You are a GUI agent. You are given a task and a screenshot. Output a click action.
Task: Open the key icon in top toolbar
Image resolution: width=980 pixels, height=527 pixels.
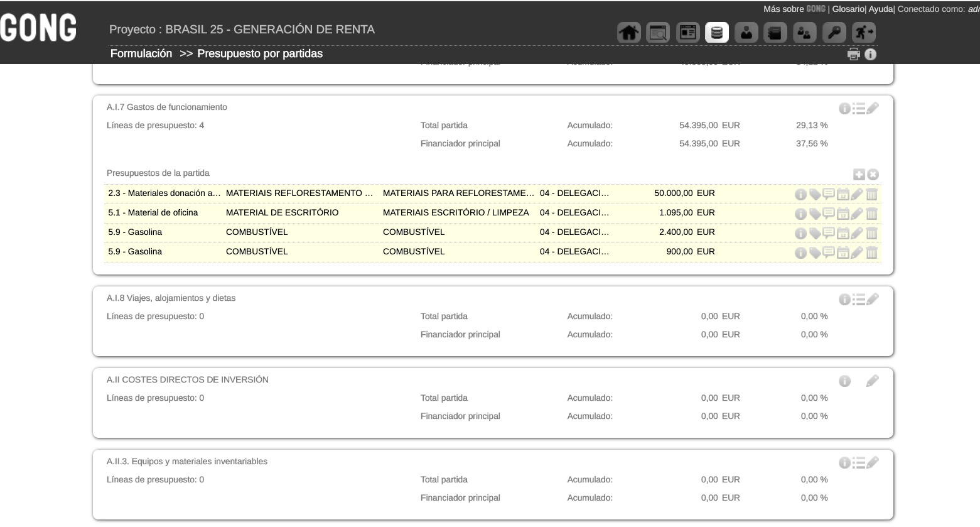[834, 33]
